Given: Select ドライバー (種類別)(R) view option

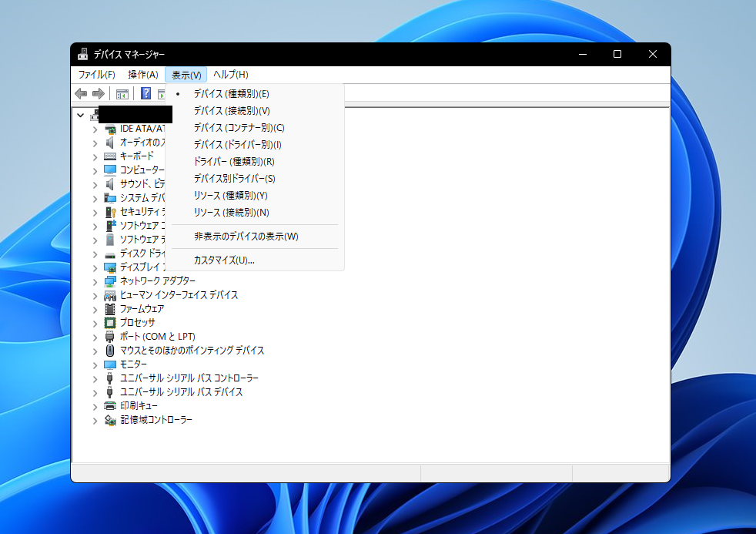Looking at the screenshot, I should point(255,162).
